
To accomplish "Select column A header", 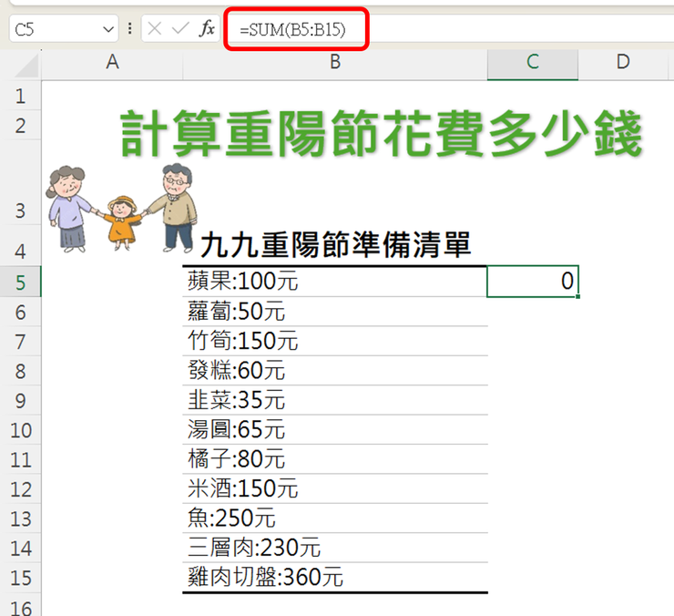I will tap(112, 65).
